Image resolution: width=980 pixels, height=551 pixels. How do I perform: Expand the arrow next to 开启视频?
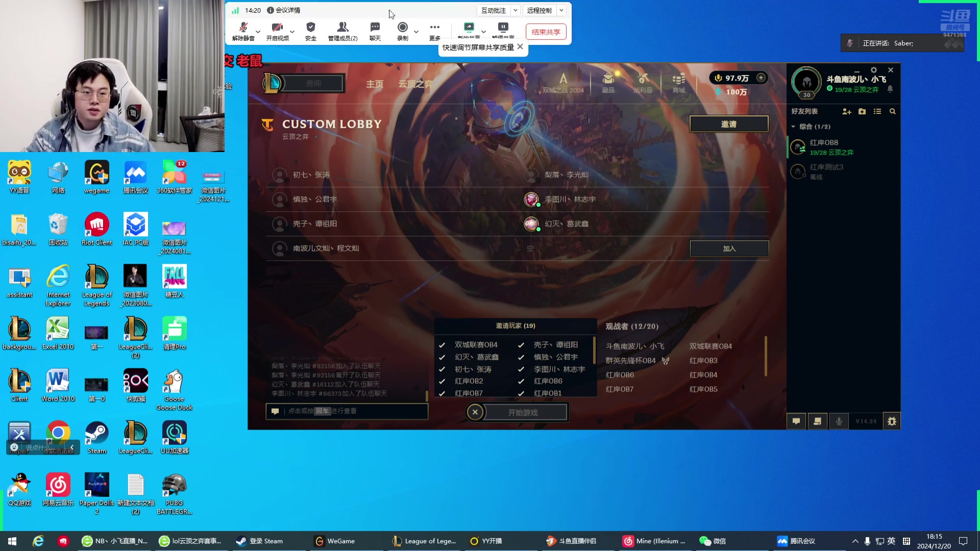[292, 32]
